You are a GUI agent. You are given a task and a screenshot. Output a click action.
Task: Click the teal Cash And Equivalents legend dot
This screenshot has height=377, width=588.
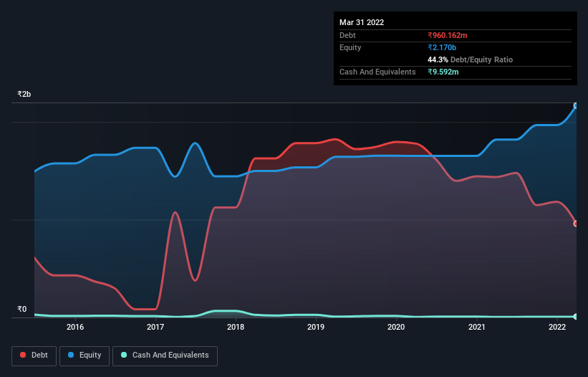tap(124, 355)
